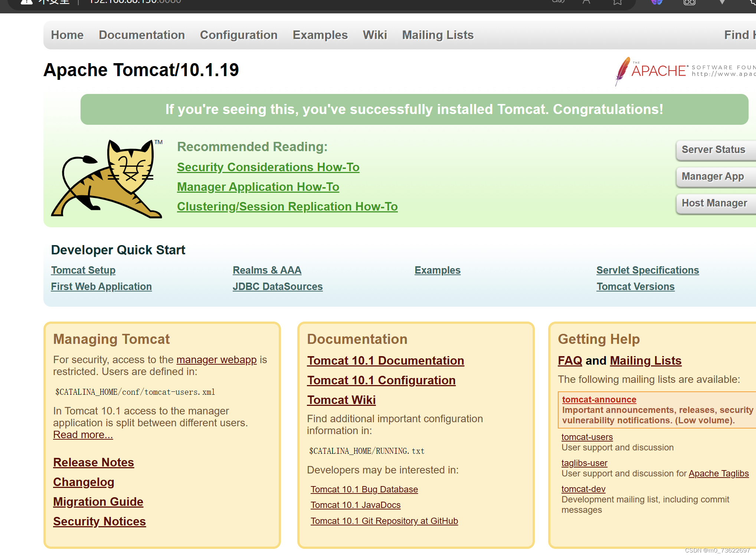Click the Apache Tomcat/10.1.19 heading
Screen dimensions: 756x557
[x=141, y=70]
